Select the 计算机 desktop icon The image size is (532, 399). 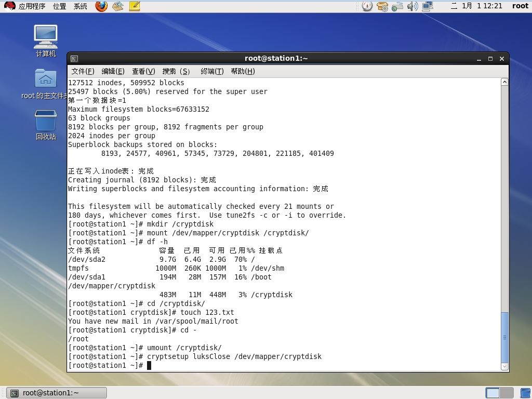pyautogui.click(x=46, y=41)
